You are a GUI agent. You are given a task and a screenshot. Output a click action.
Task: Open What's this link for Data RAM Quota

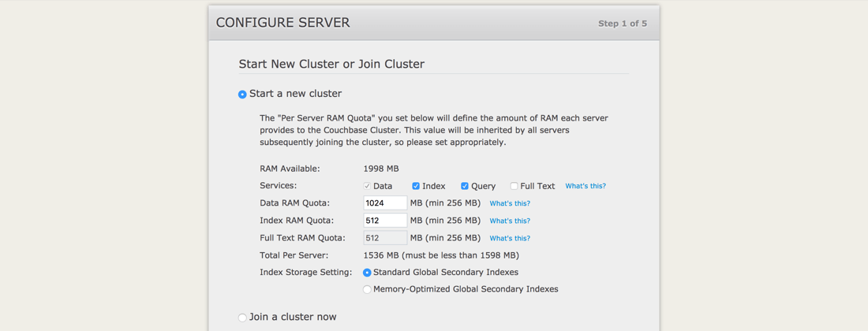(510, 203)
